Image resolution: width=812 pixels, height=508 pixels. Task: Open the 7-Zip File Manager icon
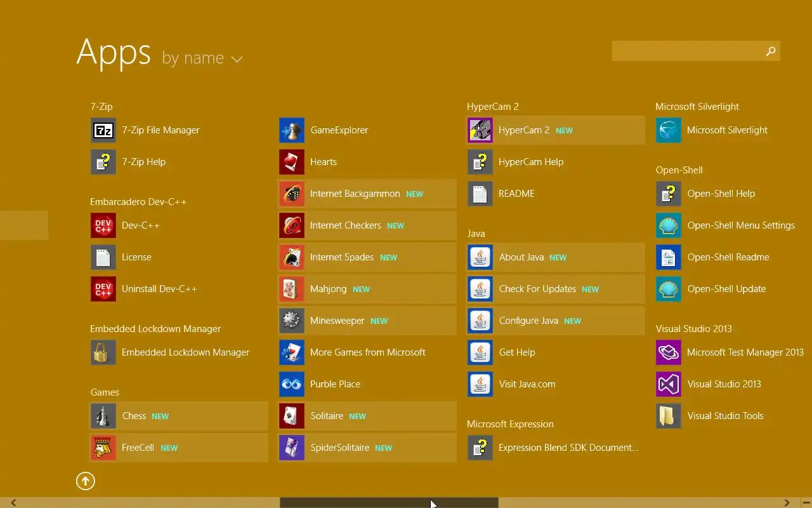103,130
